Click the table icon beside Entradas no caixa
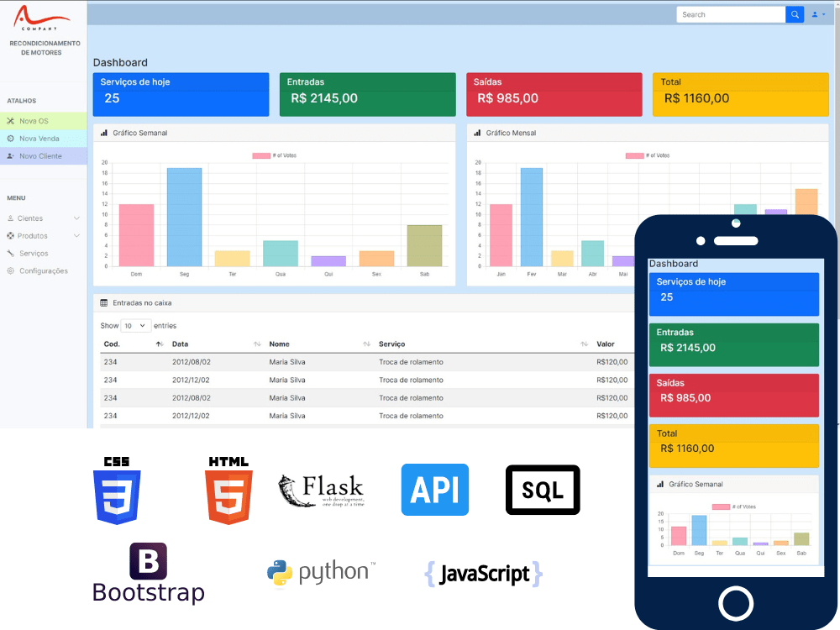 pos(103,302)
